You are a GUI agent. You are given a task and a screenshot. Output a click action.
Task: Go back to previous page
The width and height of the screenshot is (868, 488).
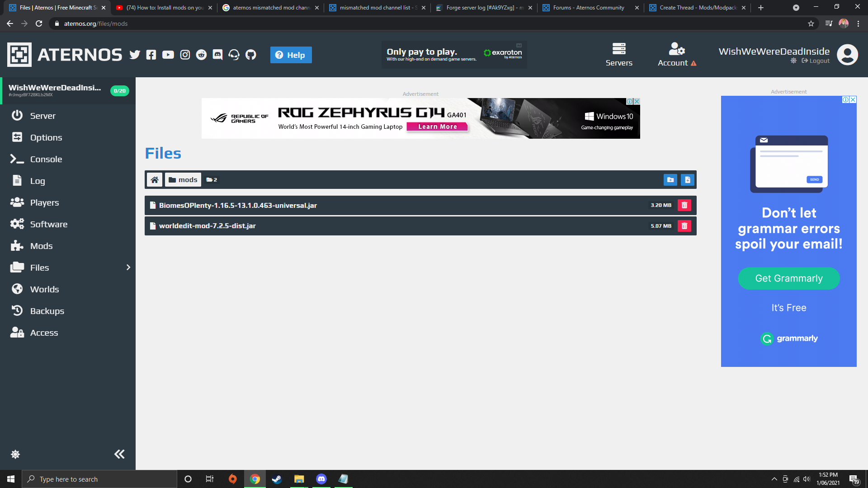[x=10, y=23]
